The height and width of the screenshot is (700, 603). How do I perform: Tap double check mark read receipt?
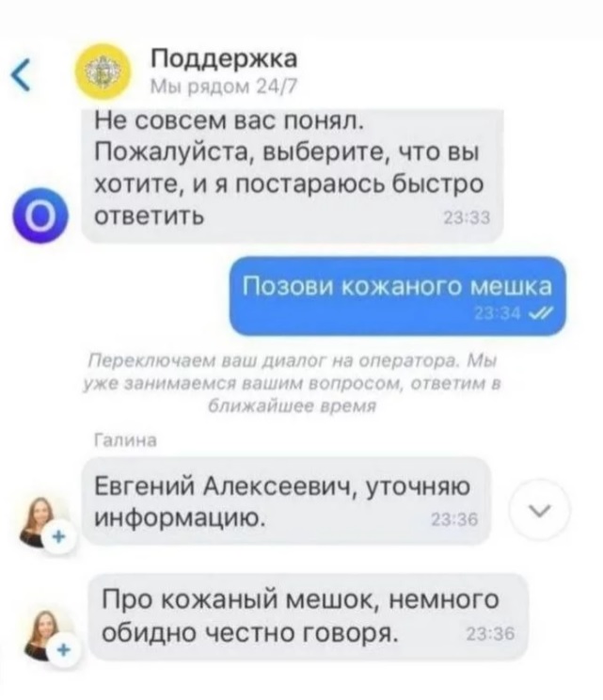point(540,314)
